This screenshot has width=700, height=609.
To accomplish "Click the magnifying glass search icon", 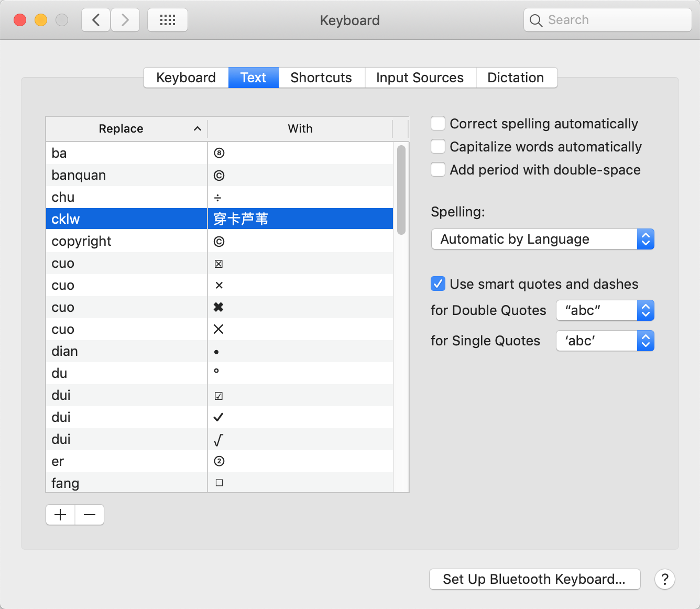I will [x=535, y=20].
